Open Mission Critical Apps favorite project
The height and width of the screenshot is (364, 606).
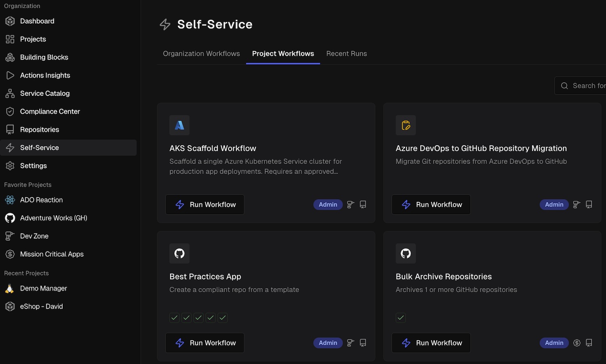click(52, 254)
